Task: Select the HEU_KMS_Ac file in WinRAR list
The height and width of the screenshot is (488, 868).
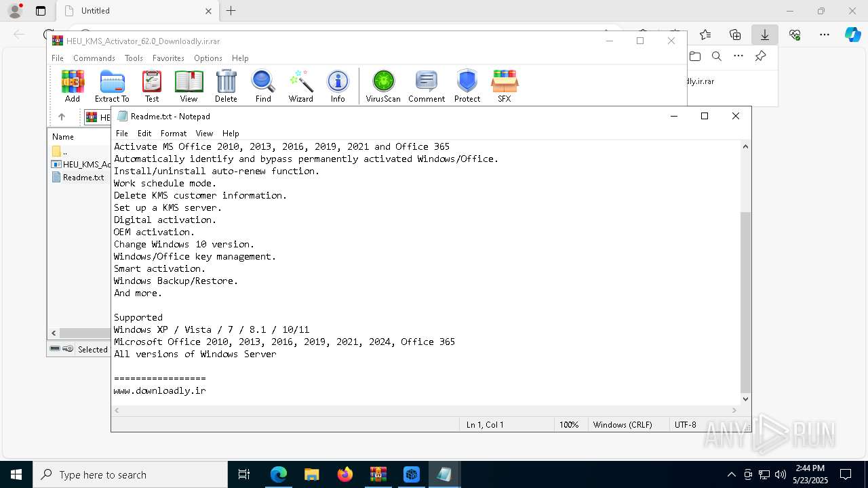Action: pyautogui.click(x=81, y=164)
